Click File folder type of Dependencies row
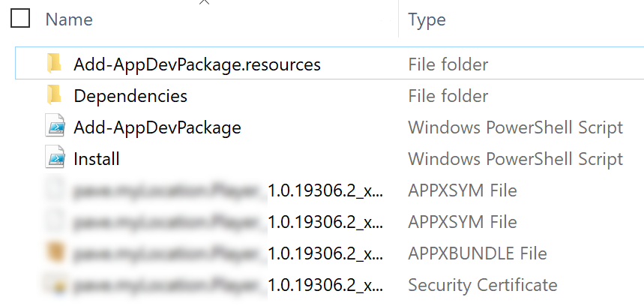644x306 pixels. tap(448, 96)
